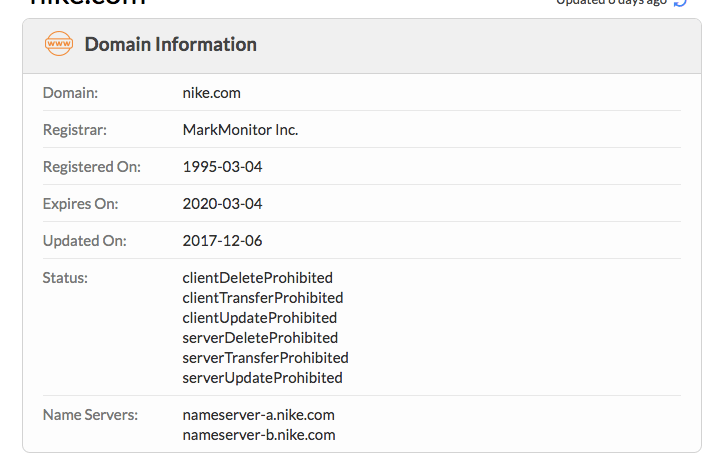Click nameserver-a.nike.com name server
Image resolution: width=716 pixels, height=463 pixels.
click(258, 415)
